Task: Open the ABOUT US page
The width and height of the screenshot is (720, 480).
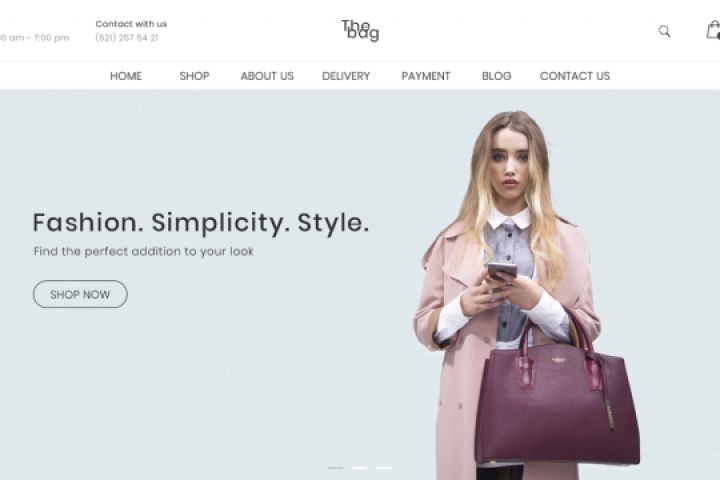Action: pyautogui.click(x=267, y=76)
